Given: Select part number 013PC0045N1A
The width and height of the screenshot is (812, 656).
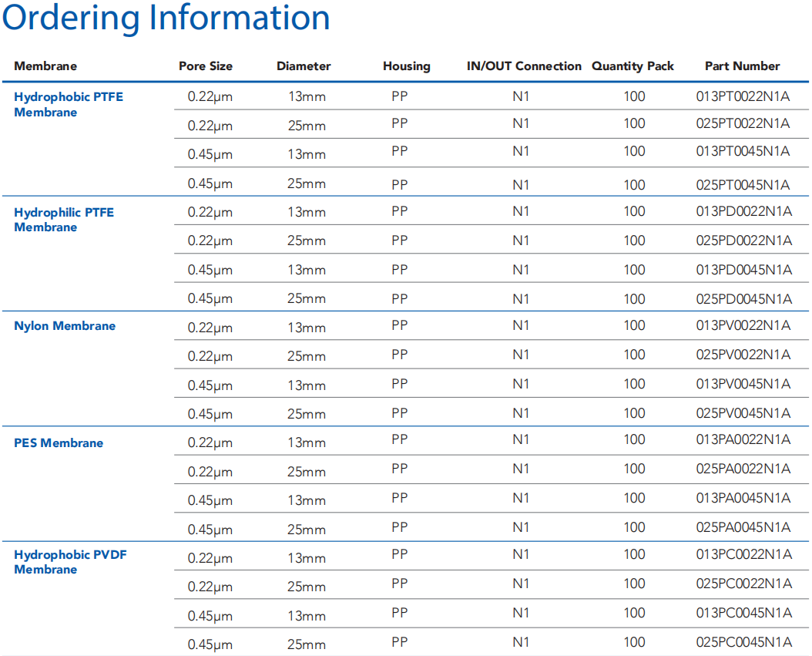Looking at the screenshot, I should click(744, 613).
